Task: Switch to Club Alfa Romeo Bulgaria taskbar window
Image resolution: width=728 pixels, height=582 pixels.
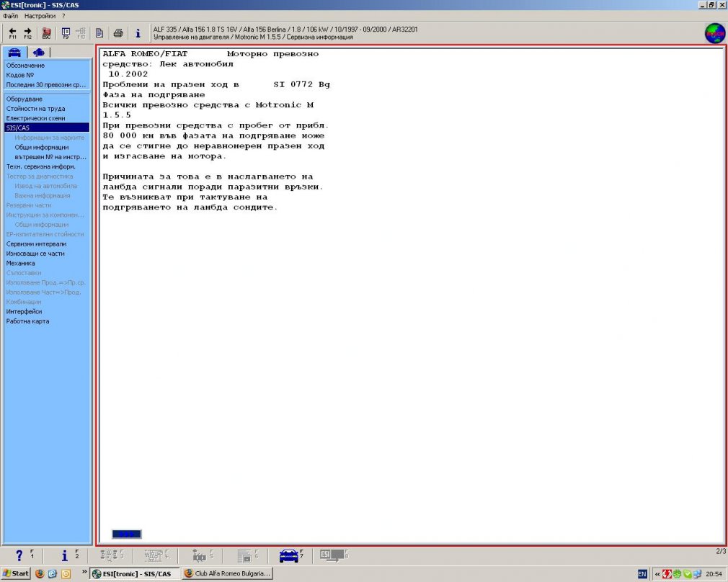Action: (x=226, y=573)
